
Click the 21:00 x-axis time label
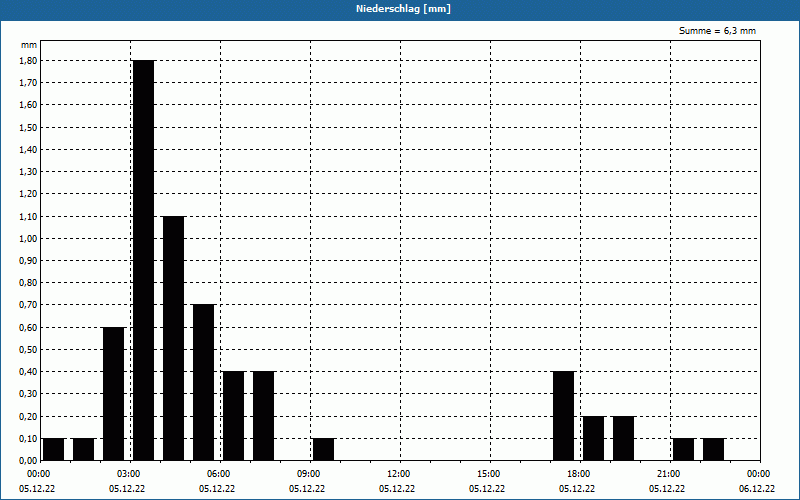point(669,474)
